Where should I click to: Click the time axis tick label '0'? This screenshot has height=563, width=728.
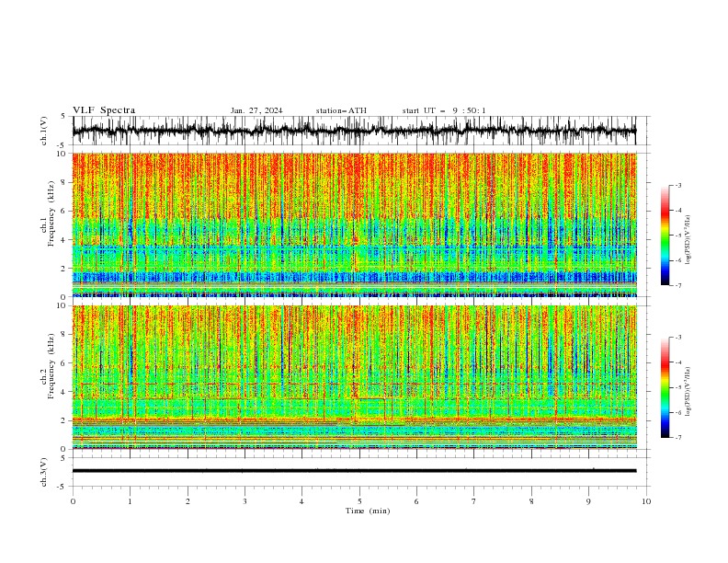[x=73, y=501]
